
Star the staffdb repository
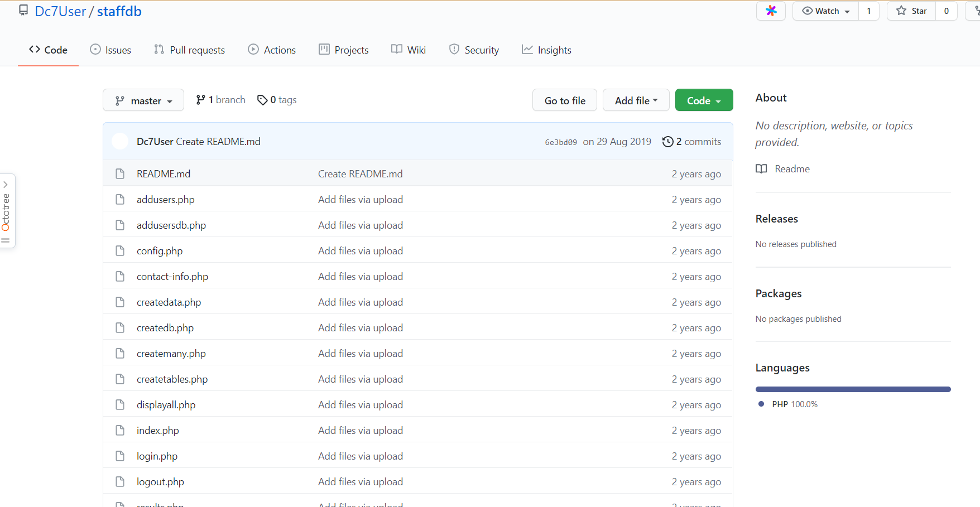(x=911, y=11)
